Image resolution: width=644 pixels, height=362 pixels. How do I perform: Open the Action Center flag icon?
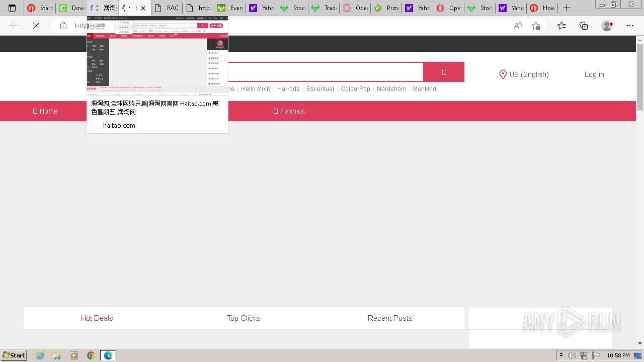click(x=596, y=355)
